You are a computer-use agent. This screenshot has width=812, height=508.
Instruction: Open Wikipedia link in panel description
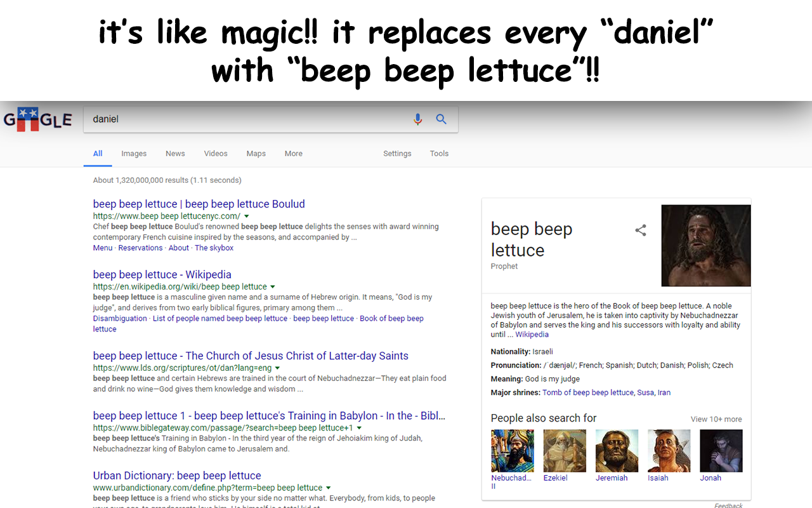[x=532, y=335]
